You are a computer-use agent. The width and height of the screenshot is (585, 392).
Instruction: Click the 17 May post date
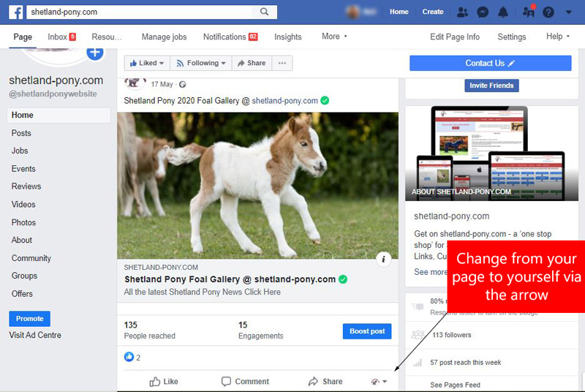click(162, 84)
